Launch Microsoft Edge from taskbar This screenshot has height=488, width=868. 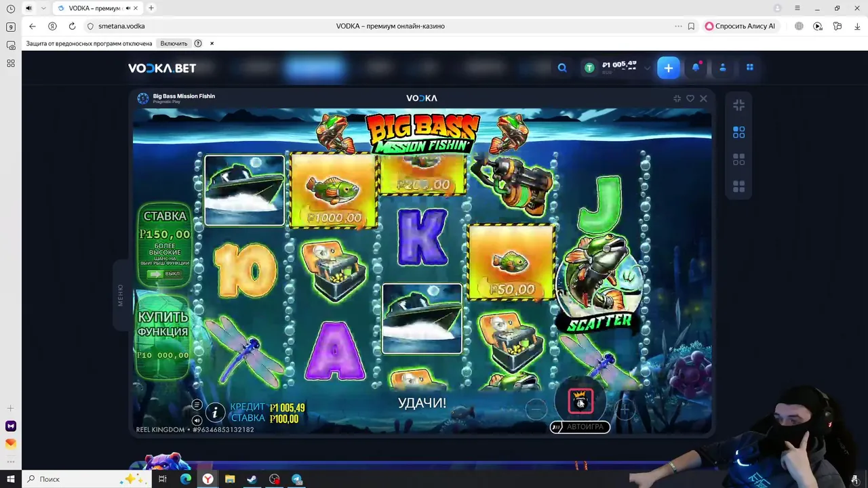pos(185,479)
